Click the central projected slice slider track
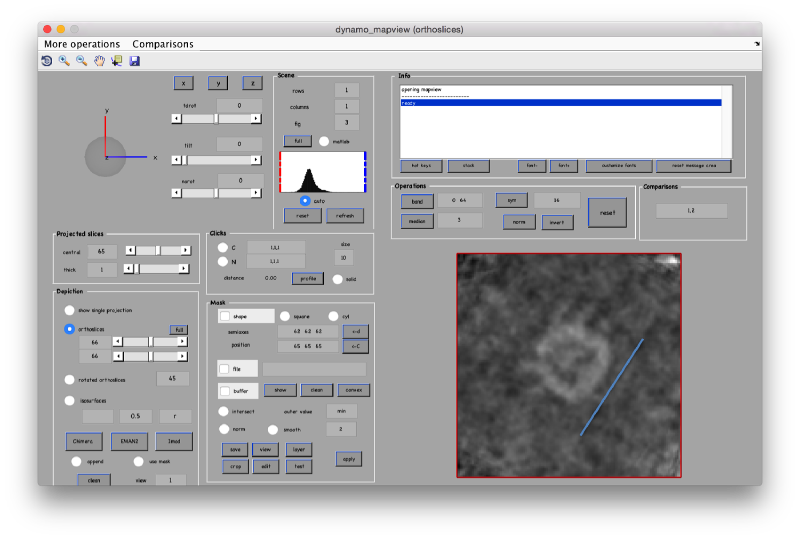The height and width of the screenshot is (540, 800). 158,250
